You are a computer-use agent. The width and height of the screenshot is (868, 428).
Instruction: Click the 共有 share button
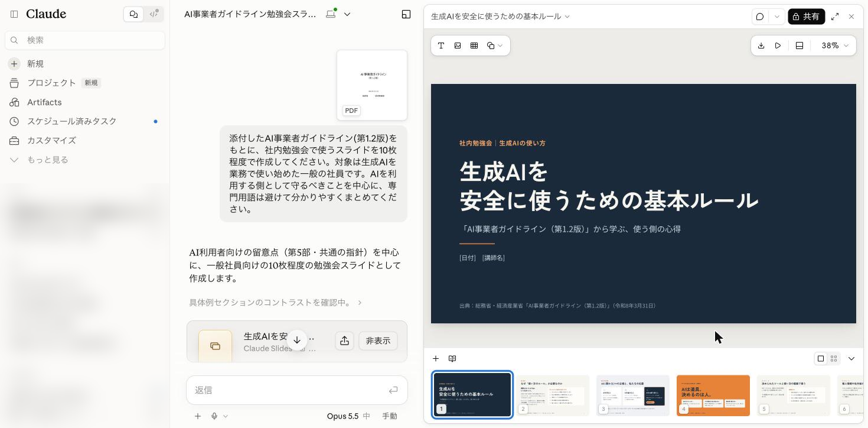806,17
